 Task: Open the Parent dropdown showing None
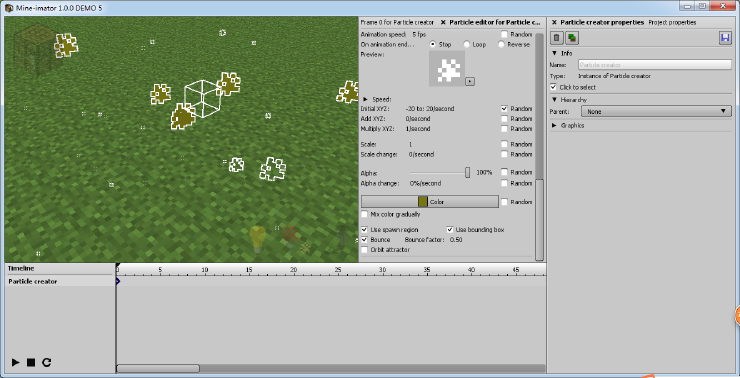[x=656, y=111]
